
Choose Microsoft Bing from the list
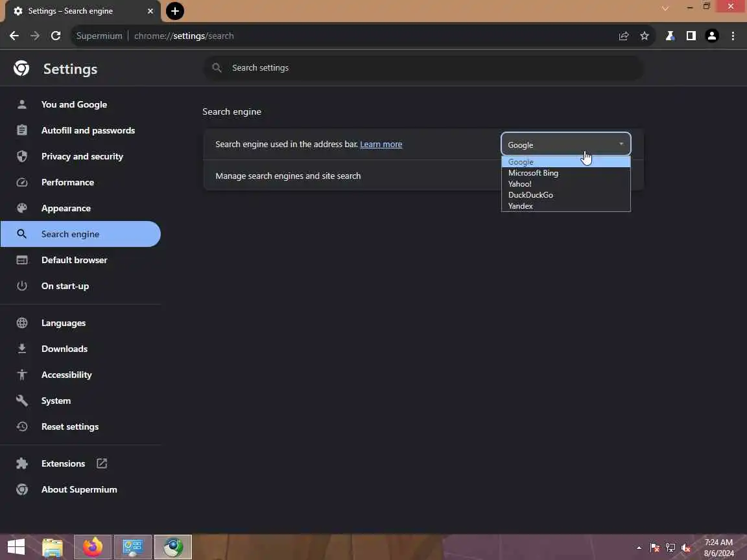click(x=566, y=173)
